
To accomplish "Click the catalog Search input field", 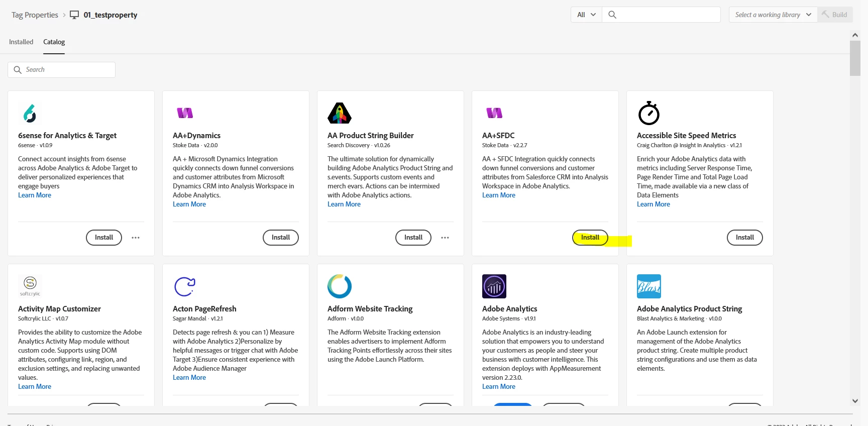I will [68, 70].
